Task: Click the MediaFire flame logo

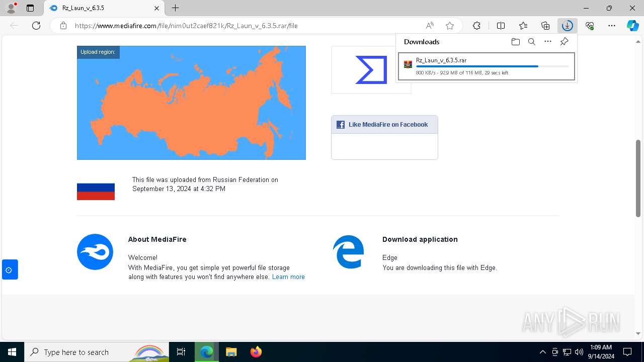Action: (x=95, y=252)
